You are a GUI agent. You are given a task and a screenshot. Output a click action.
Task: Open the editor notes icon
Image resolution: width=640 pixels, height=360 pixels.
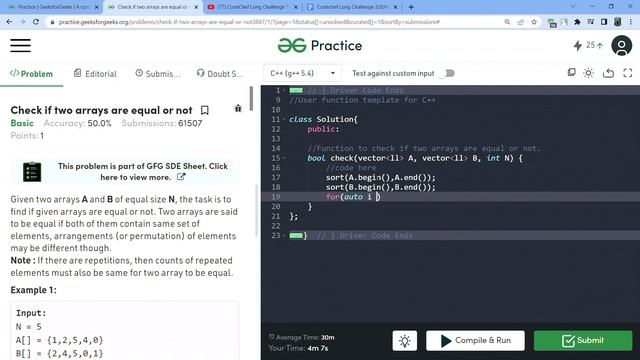(571, 73)
